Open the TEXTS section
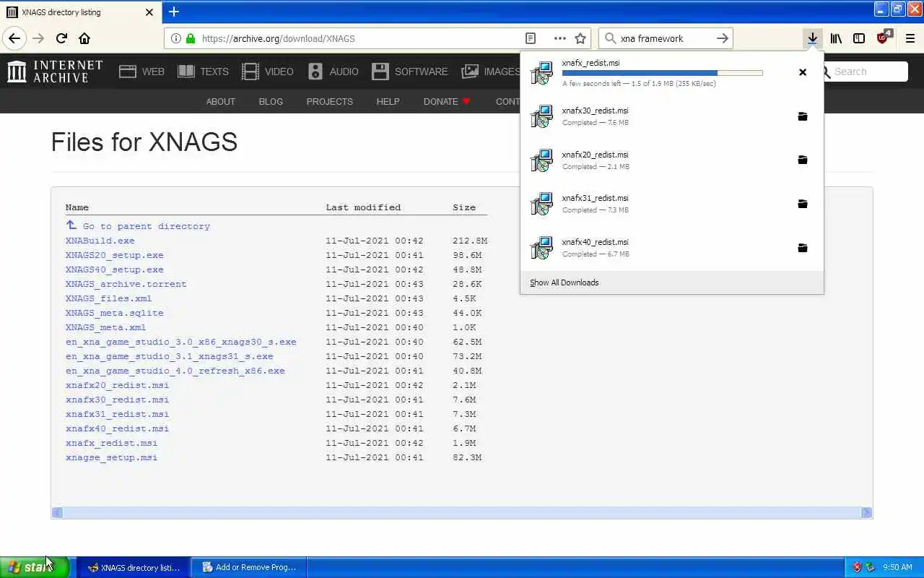 click(x=203, y=72)
